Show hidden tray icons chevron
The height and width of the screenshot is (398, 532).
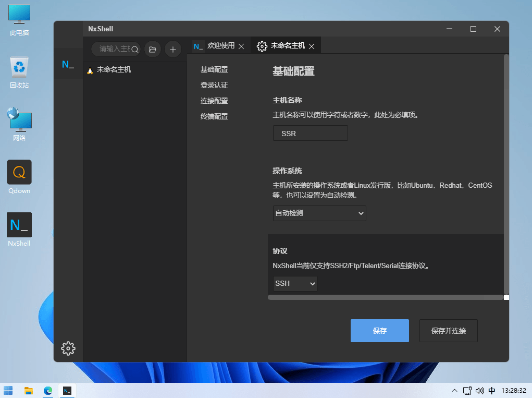click(455, 391)
